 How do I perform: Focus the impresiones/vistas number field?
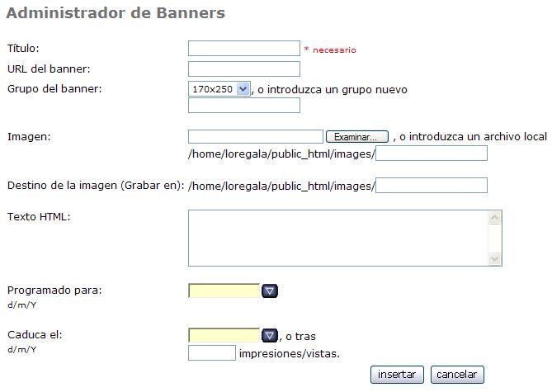(x=211, y=353)
